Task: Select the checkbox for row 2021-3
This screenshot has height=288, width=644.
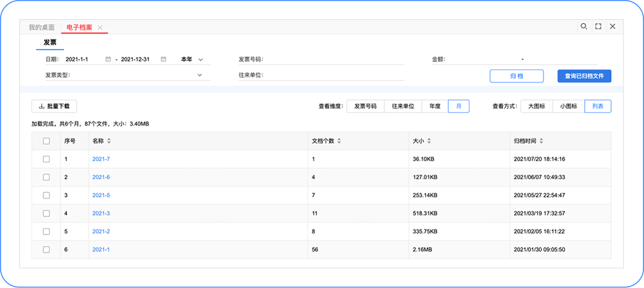Action: (x=46, y=213)
